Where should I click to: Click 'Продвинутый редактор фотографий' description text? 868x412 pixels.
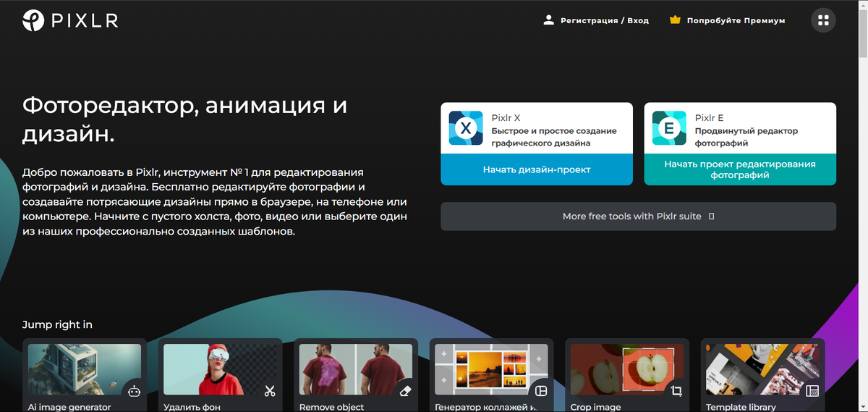tap(746, 137)
